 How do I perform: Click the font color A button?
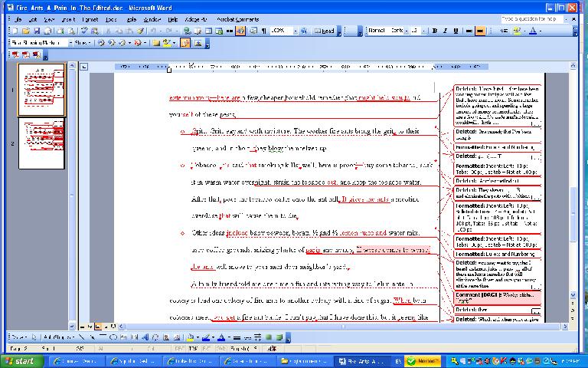coord(533,31)
